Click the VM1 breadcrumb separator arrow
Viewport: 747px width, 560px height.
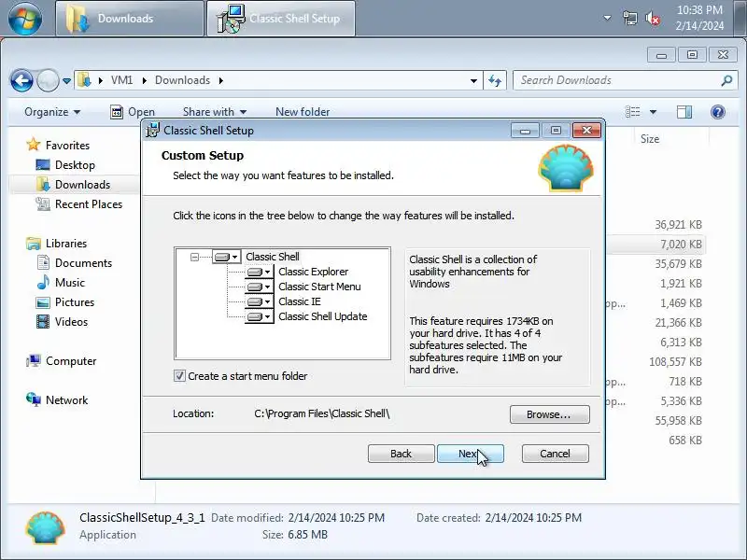coord(144,80)
